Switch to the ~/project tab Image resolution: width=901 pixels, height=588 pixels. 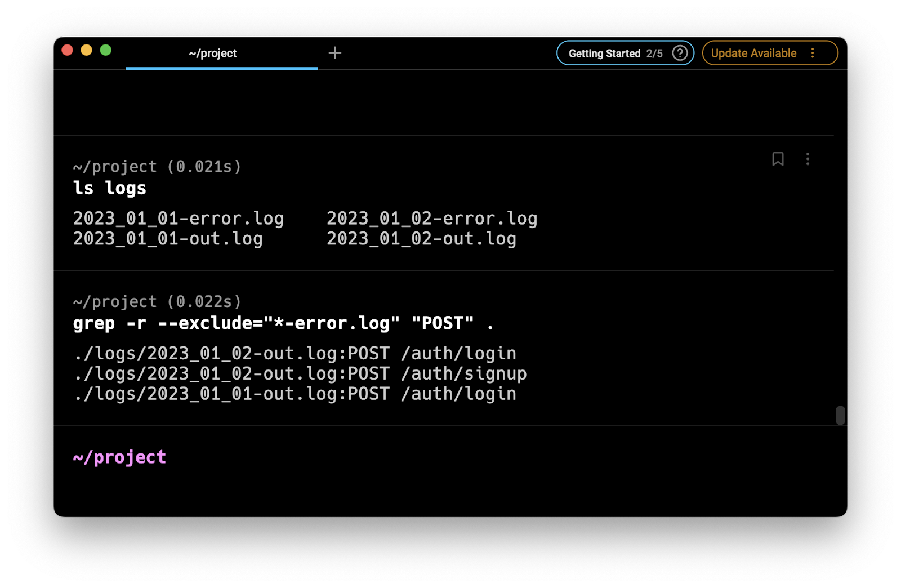(213, 53)
